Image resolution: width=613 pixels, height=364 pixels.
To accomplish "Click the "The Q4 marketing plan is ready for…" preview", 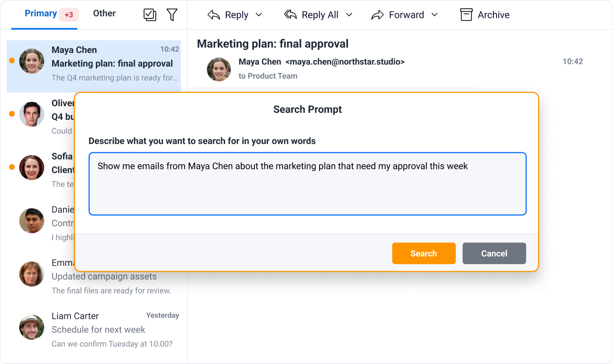I will pyautogui.click(x=115, y=78).
